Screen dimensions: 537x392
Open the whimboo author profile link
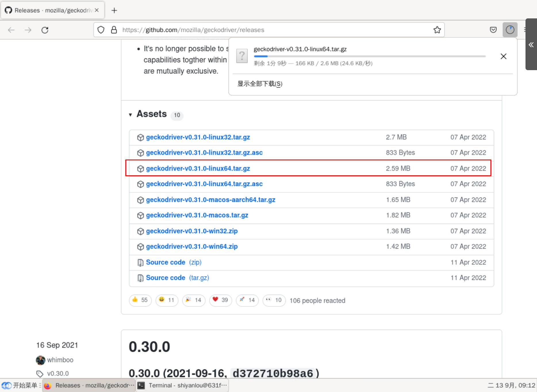tap(60, 360)
